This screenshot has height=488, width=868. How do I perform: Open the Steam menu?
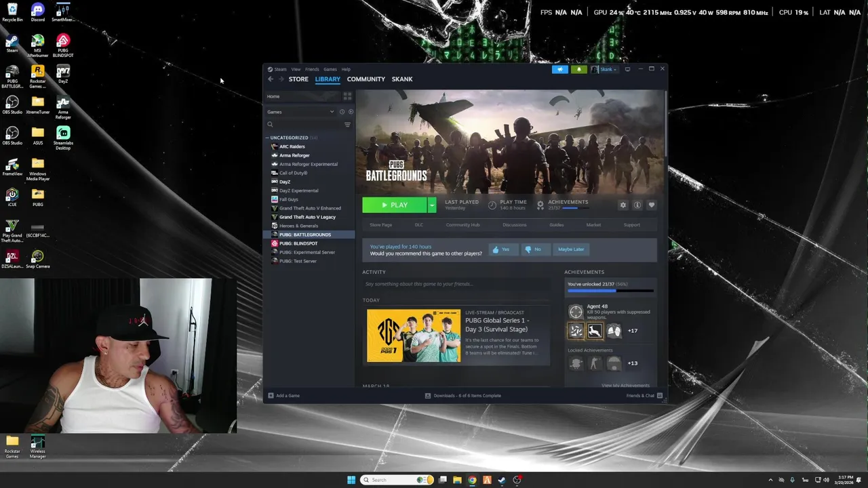280,69
